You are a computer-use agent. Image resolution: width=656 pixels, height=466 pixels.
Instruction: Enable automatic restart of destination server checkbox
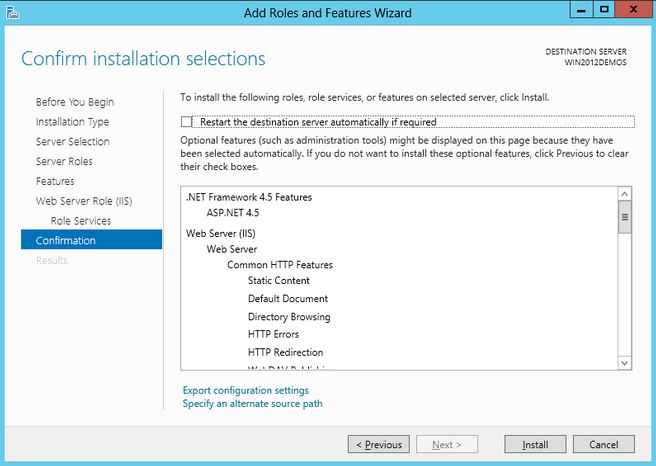187,122
